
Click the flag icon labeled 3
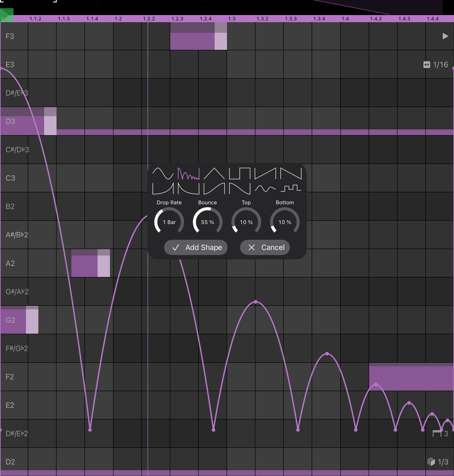point(440,433)
